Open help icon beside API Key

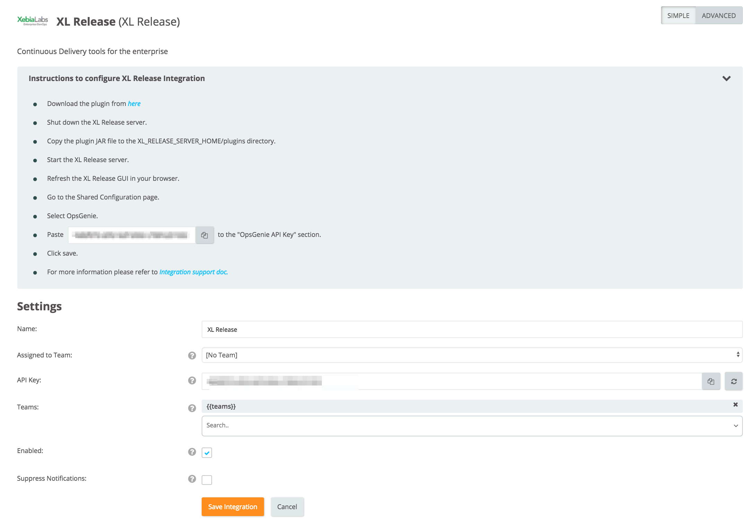pos(192,380)
